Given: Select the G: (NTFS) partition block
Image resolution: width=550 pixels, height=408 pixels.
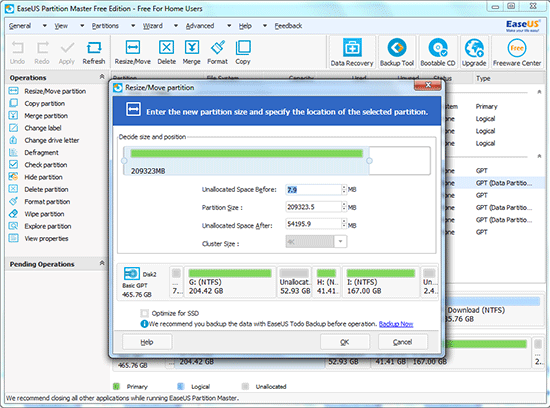Looking at the screenshot, I should click(230, 282).
